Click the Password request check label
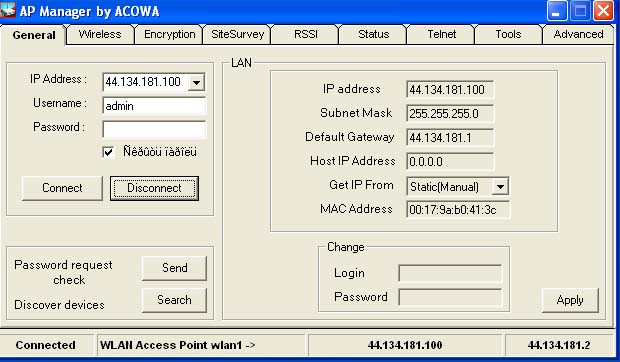The image size is (620, 362). (x=63, y=272)
